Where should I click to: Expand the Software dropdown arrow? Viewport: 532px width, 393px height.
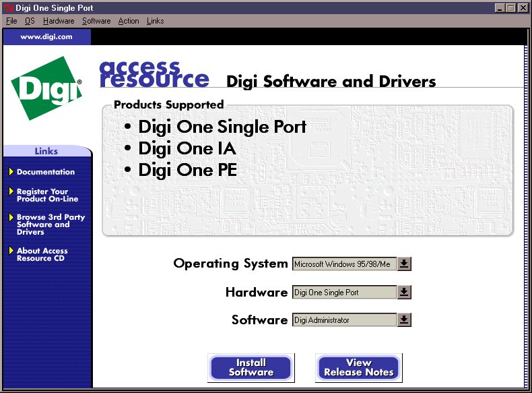coord(403,320)
